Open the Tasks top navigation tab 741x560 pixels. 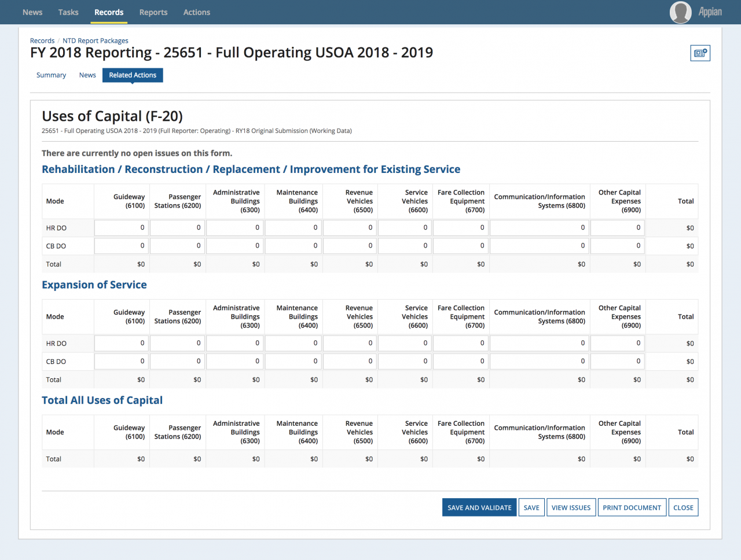(68, 12)
